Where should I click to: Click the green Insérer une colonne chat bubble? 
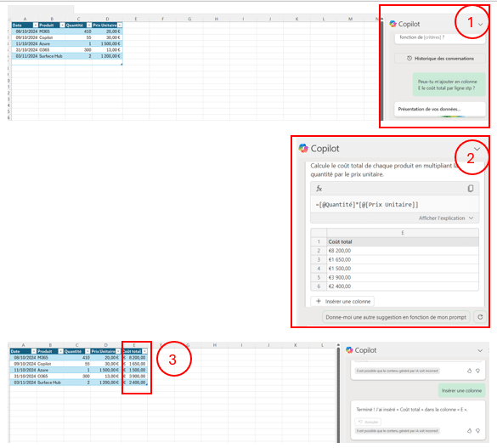(461, 390)
